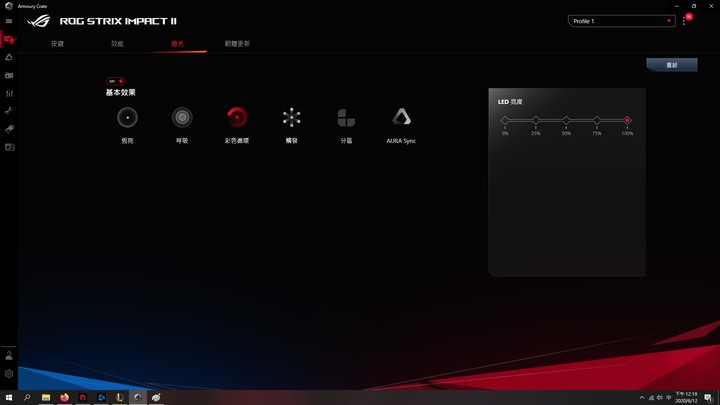This screenshot has width=720, height=405.
Task: Select the Zone (分區) lighting effect
Action: point(346,118)
